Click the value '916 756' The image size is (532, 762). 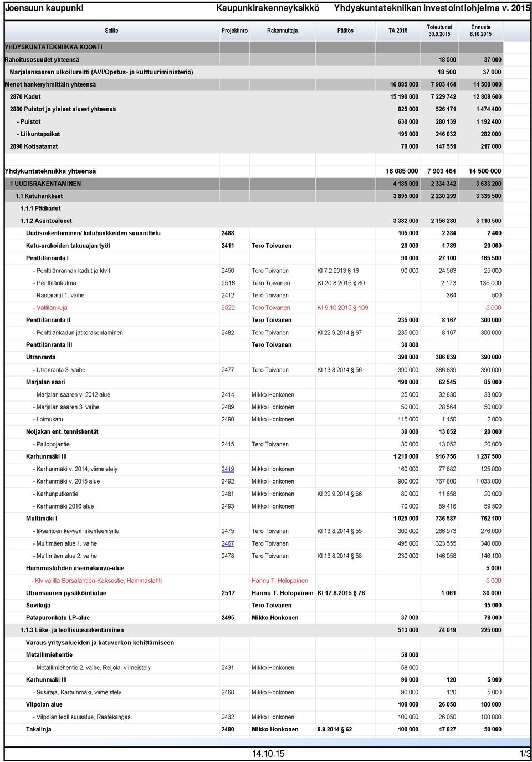click(446, 456)
